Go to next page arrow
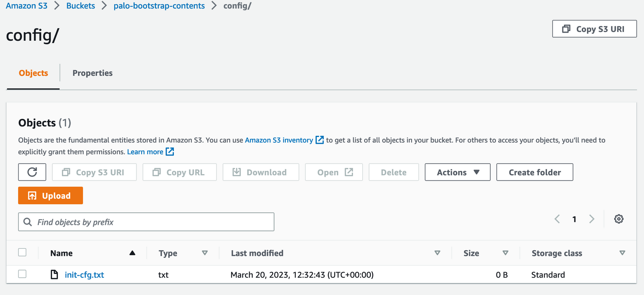Viewport: 644px width, 295px height. click(x=592, y=219)
